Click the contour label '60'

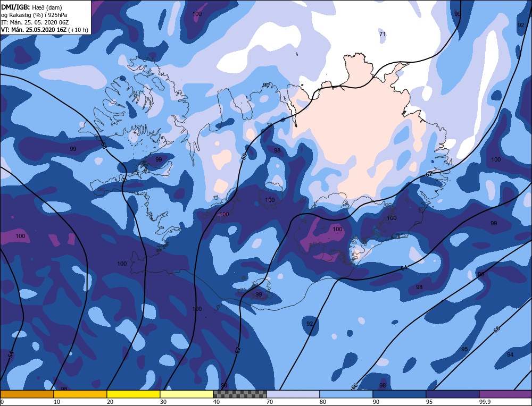244,156
